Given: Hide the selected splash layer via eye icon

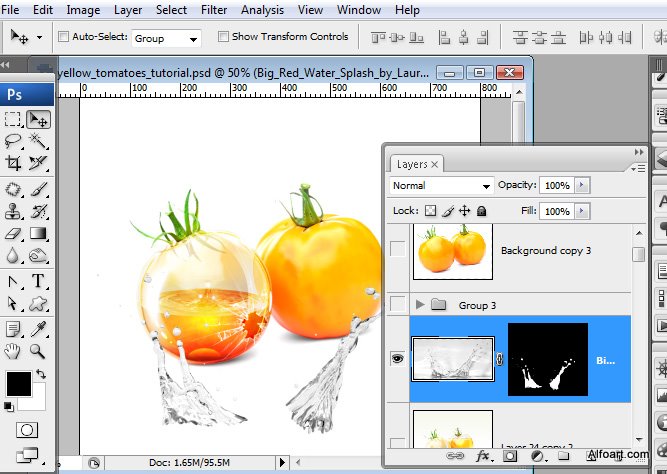Looking at the screenshot, I should coord(397,359).
